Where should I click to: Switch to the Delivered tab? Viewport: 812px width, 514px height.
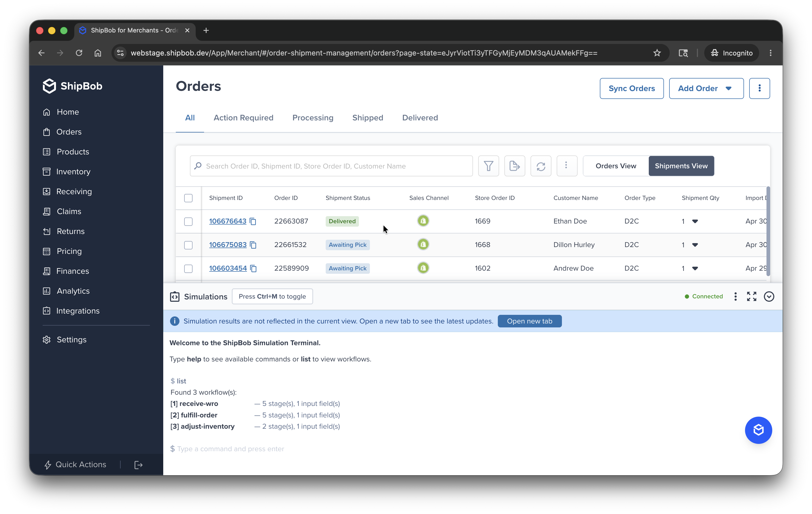(420, 118)
